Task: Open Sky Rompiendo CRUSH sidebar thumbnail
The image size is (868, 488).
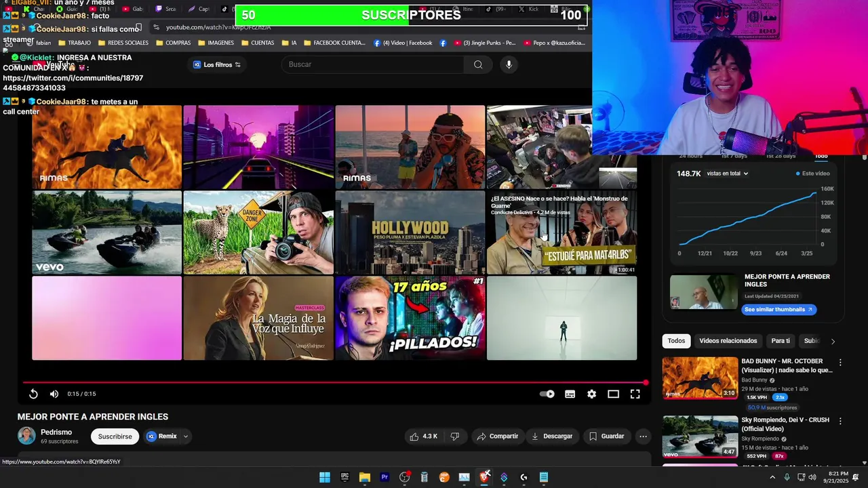Action: [700, 436]
